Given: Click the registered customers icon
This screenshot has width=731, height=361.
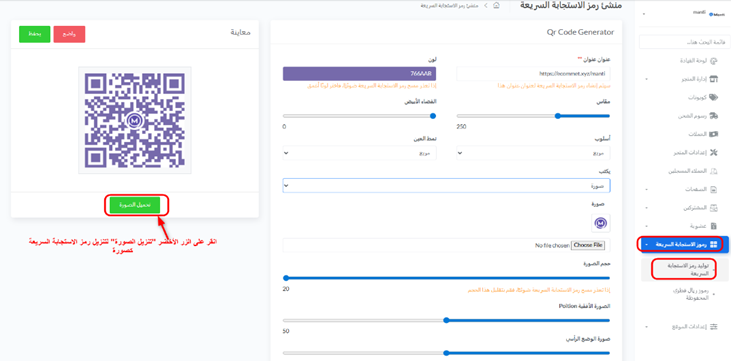Looking at the screenshot, I should coord(713,171).
